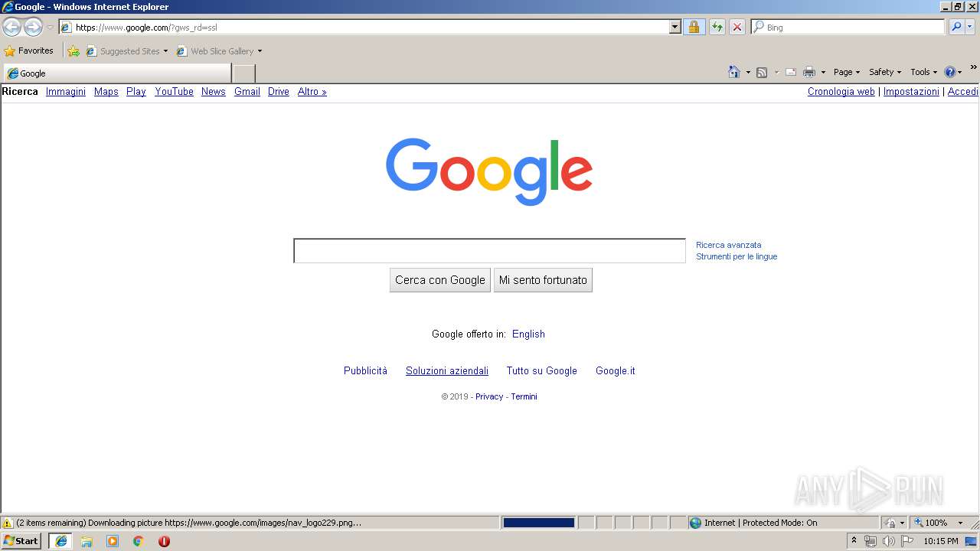
Task: Open Print options dropdown arrow
Action: (x=823, y=72)
